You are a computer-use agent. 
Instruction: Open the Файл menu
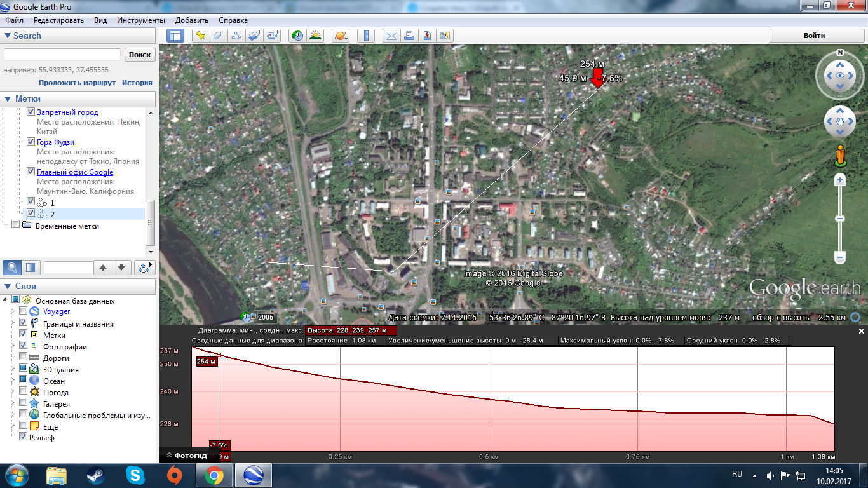point(14,20)
